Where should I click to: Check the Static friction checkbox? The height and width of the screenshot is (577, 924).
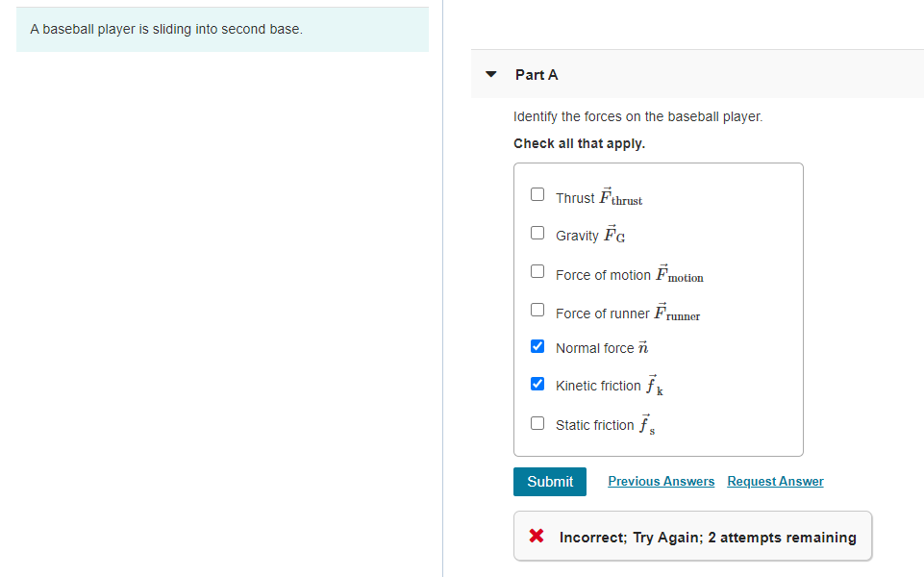coord(537,422)
